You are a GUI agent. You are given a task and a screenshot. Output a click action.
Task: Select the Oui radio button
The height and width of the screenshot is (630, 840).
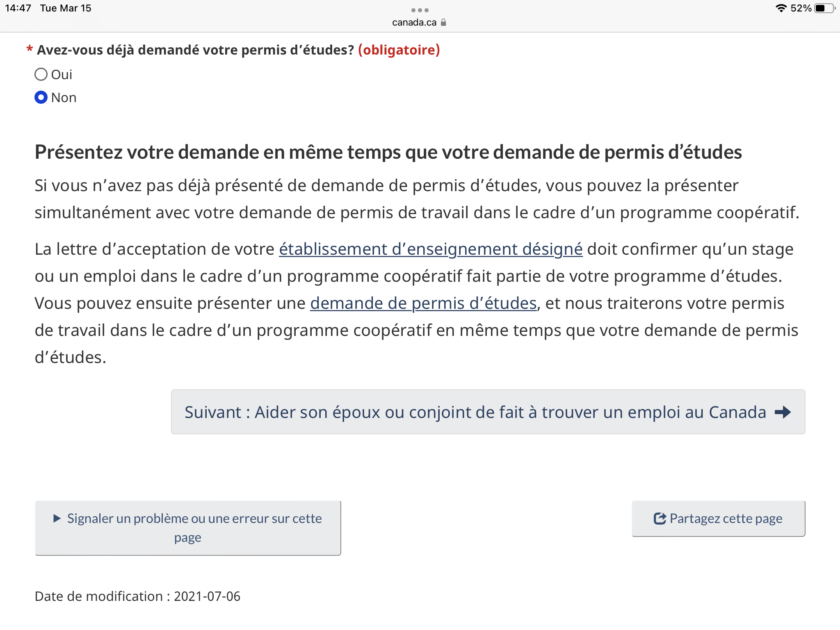[x=41, y=75]
